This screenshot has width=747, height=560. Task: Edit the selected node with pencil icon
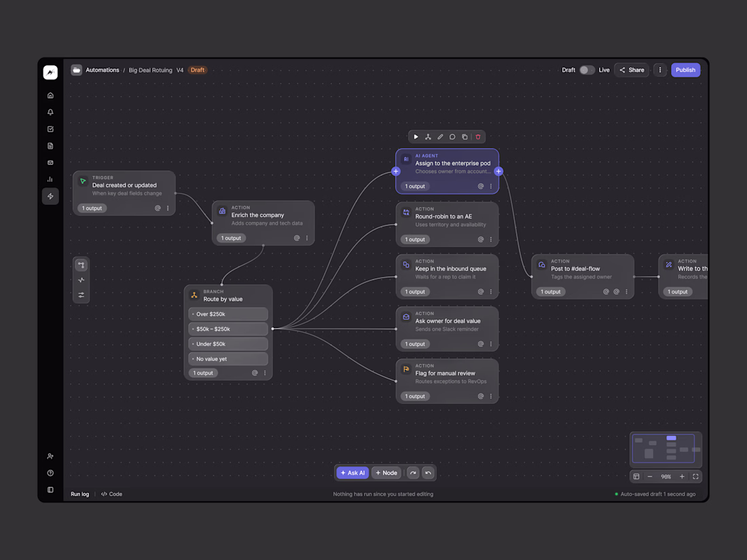440,136
